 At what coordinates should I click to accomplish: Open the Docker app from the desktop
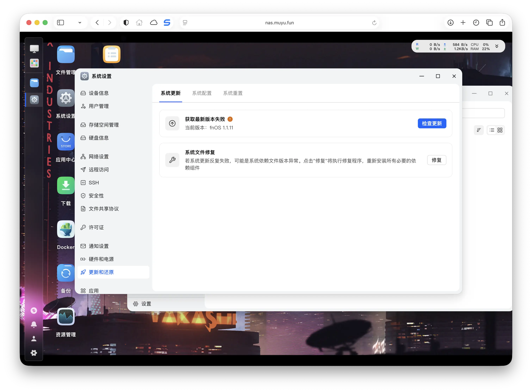(x=66, y=229)
